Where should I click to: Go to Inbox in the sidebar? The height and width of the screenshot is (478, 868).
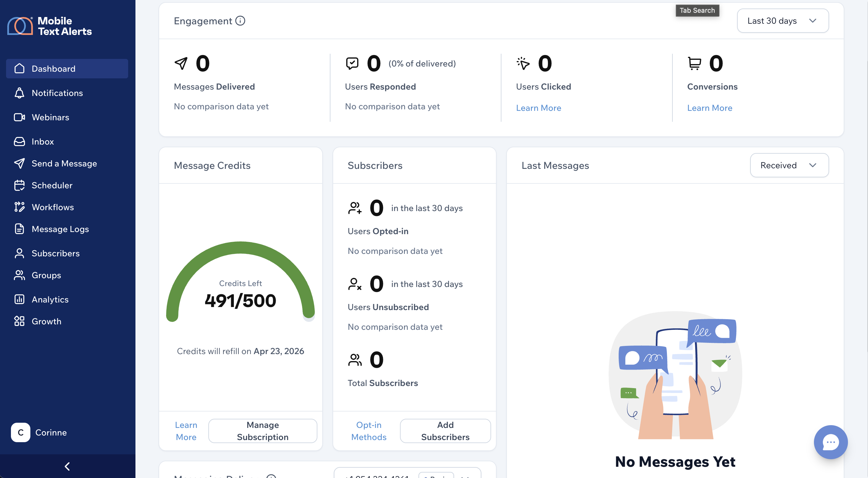coord(43,142)
